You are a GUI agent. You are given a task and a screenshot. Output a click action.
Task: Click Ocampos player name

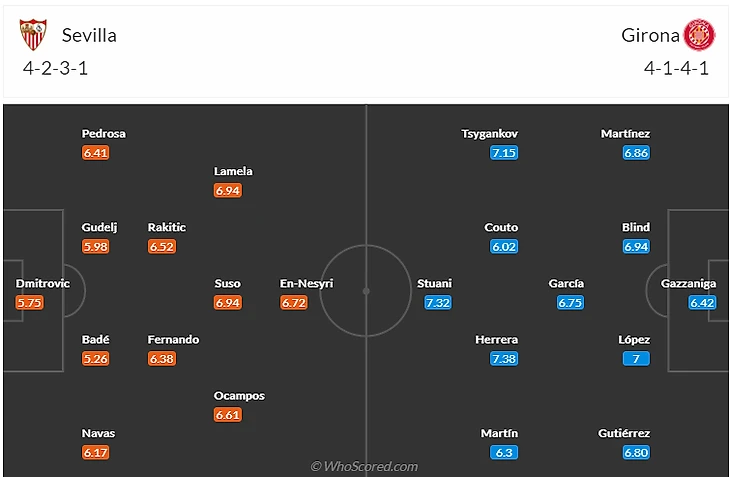click(239, 396)
